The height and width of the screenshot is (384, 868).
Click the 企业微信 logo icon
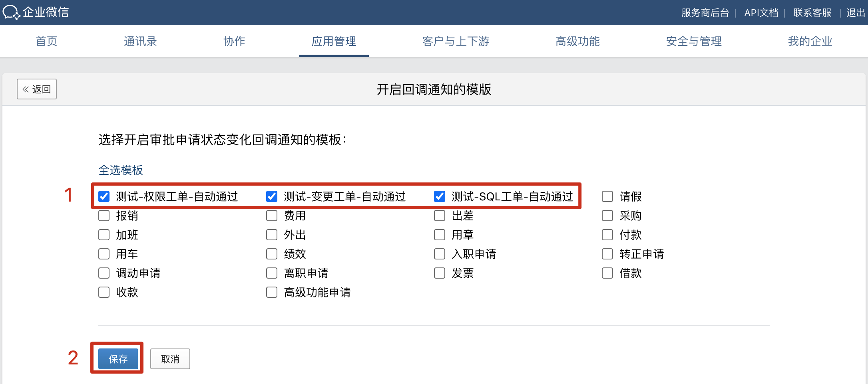coord(11,12)
